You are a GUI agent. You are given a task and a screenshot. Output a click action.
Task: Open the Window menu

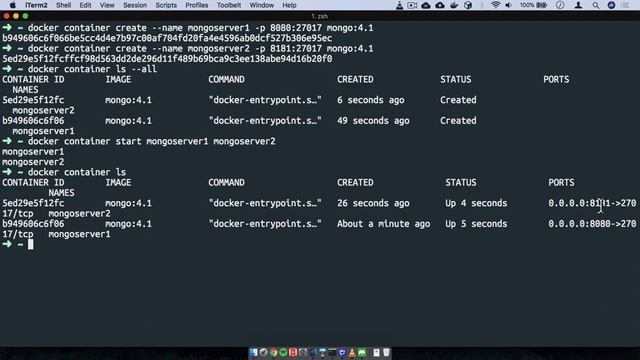262,5
